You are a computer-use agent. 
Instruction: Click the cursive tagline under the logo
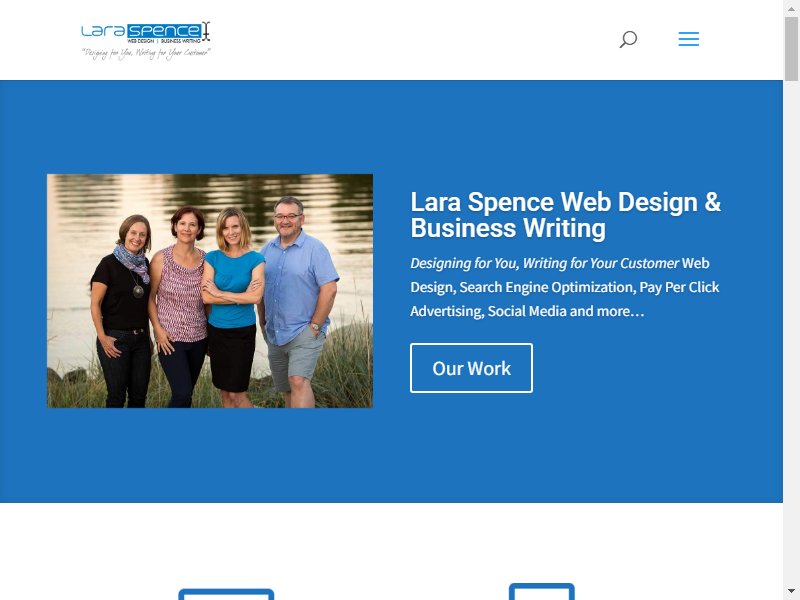146,53
